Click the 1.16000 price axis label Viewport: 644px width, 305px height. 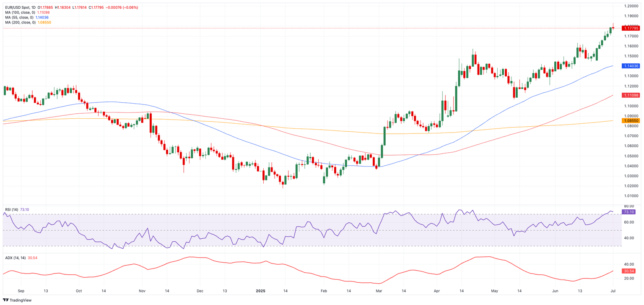click(631, 46)
